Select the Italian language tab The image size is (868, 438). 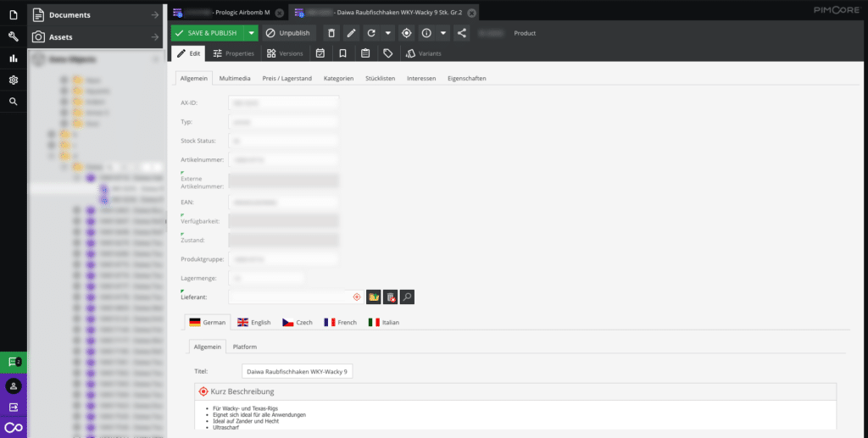384,323
